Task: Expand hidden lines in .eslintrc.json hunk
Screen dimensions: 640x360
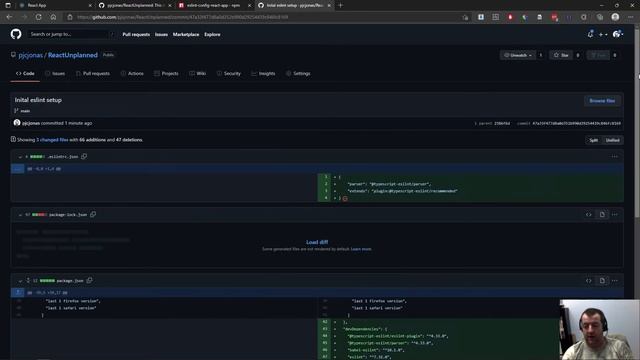Action: coord(18,169)
